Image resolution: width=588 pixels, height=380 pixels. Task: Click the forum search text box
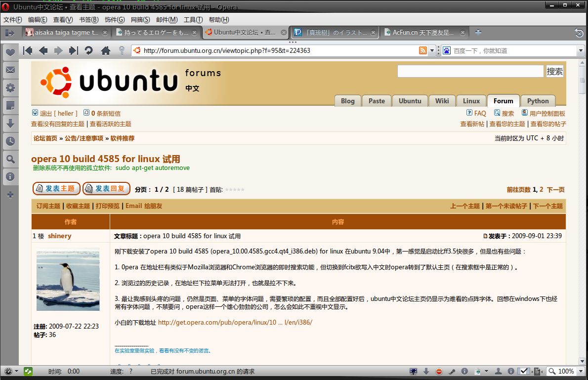pyautogui.click(x=470, y=71)
